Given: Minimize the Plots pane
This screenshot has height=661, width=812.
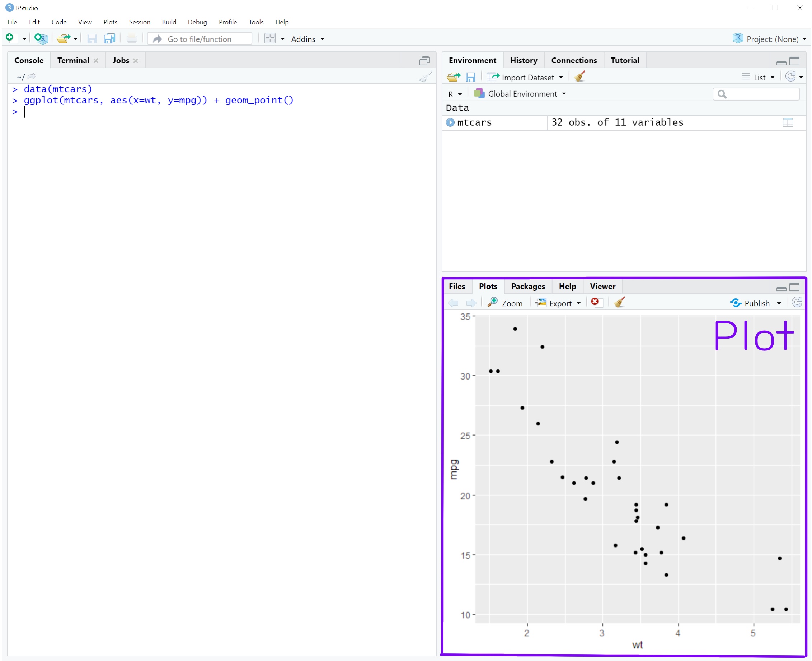Looking at the screenshot, I should click(781, 288).
